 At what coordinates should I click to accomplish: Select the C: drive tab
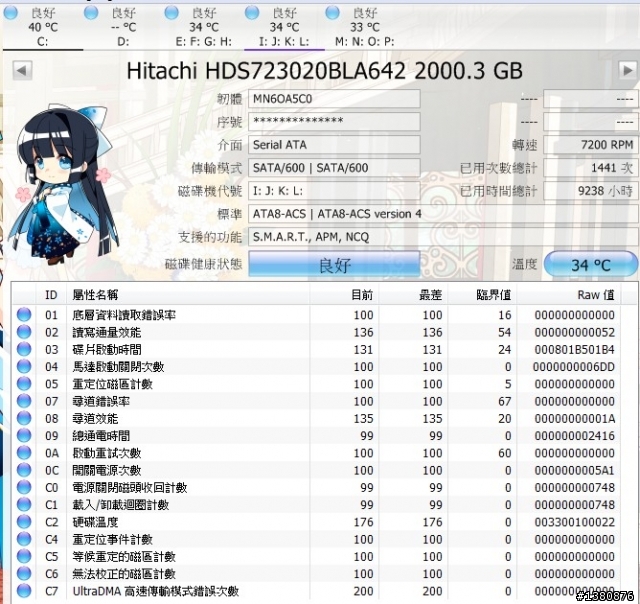pyautogui.click(x=42, y=27)
